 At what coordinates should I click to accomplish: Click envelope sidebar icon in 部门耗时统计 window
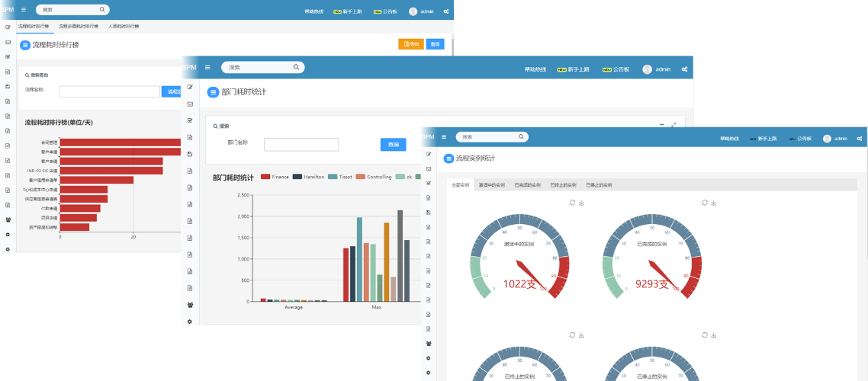tap(190, 104)
